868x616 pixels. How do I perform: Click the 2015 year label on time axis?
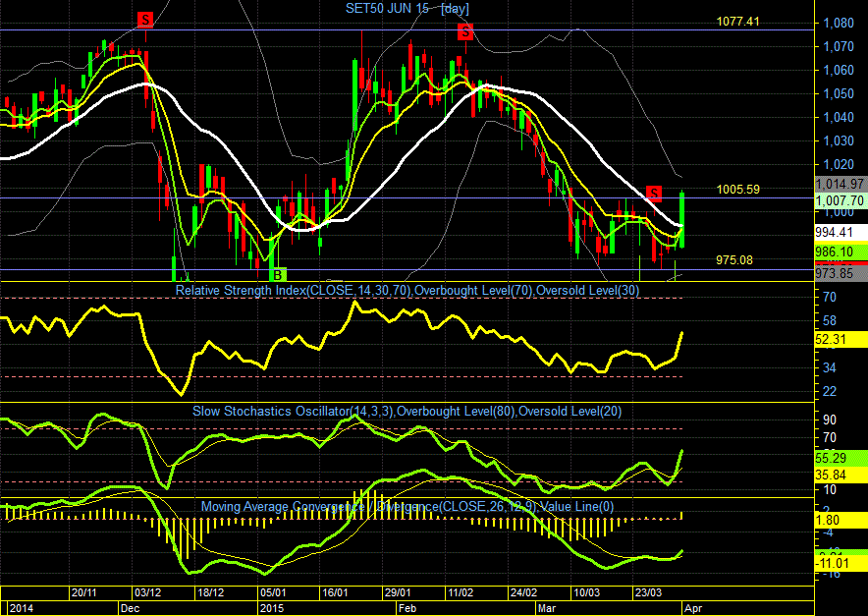272,608
